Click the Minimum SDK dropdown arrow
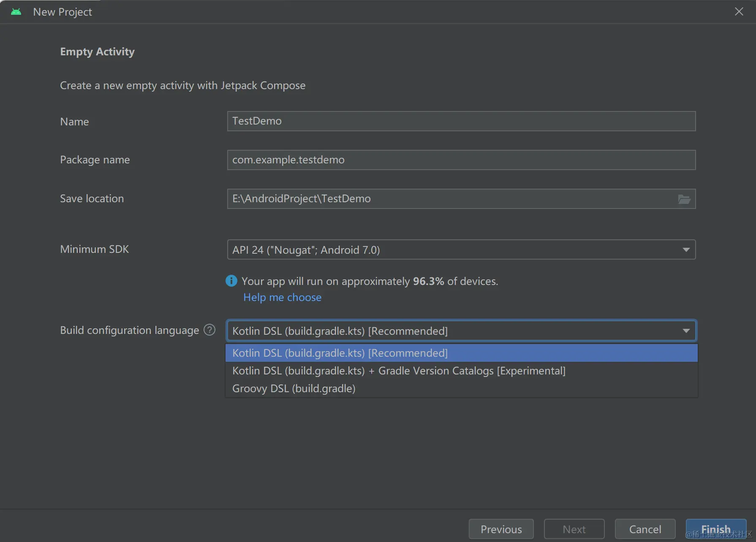 click(x=686, y=249)
